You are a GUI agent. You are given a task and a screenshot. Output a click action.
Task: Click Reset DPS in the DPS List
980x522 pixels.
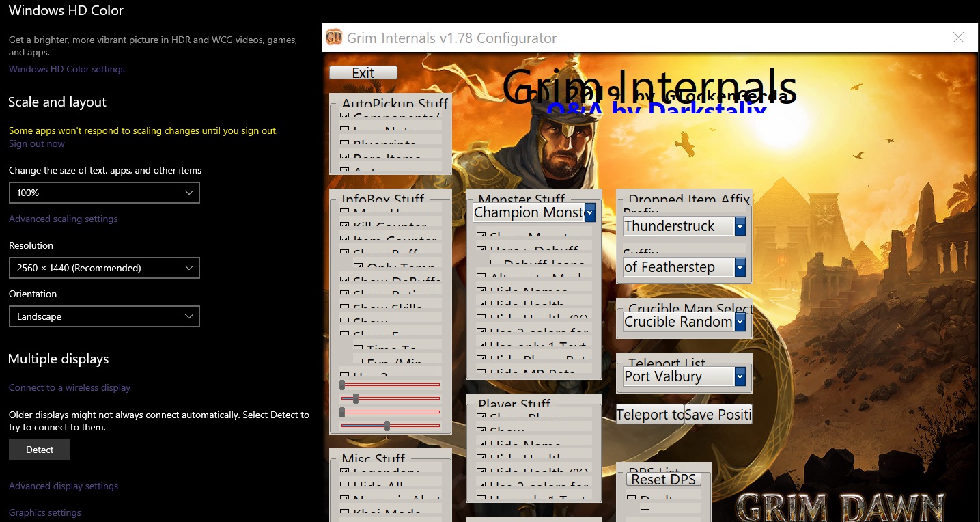click(663, 479)
